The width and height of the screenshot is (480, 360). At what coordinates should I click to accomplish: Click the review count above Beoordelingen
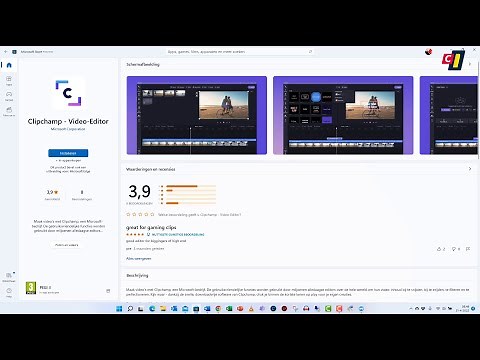(82, 192)
